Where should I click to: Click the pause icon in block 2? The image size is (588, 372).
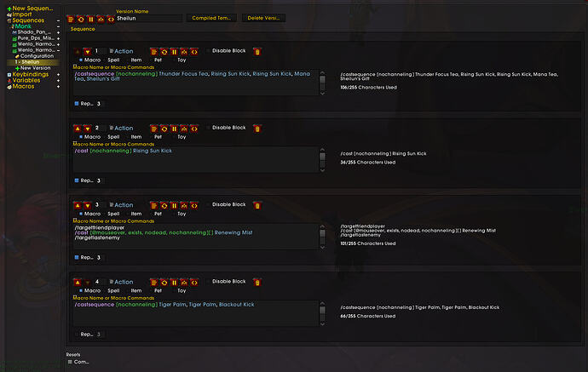coord(174,129)
